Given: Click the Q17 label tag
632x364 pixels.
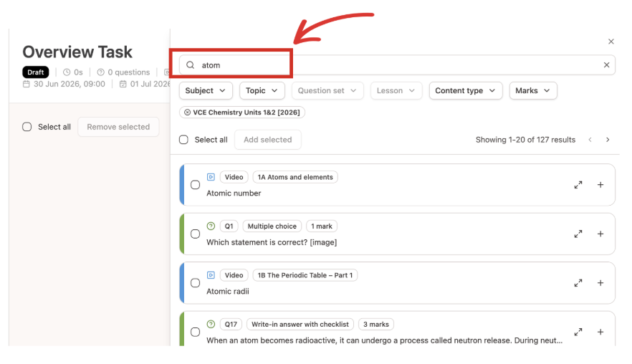Looking at the screenshot, I should pos(231,324).
